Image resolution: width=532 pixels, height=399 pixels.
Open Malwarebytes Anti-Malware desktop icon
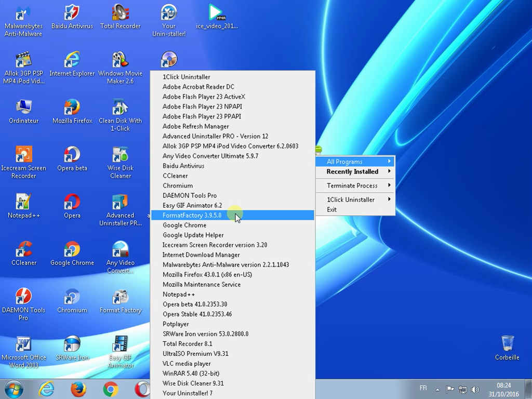pos(23,20)
